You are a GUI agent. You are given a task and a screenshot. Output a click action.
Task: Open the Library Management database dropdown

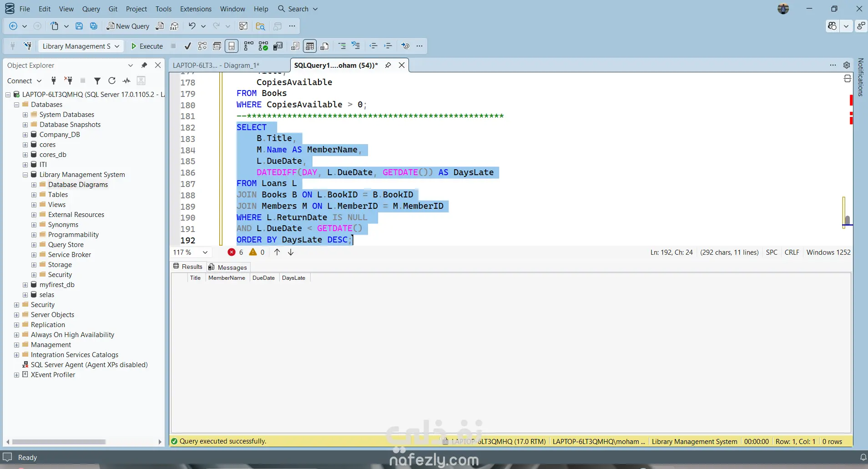(81, 46)
